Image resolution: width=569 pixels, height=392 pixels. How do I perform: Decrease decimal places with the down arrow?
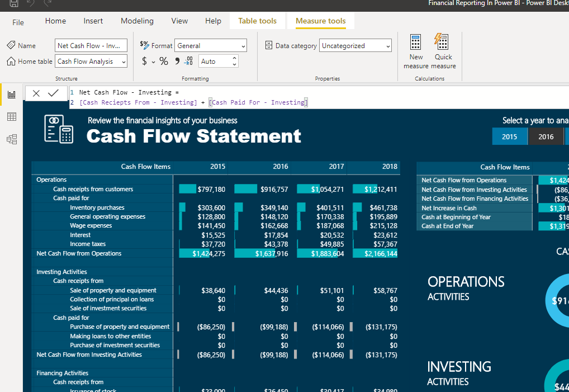[x=234, y=65]
